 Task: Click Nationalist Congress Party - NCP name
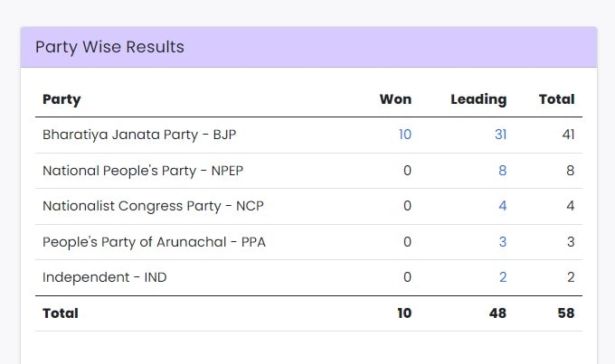tap(153, 206)
